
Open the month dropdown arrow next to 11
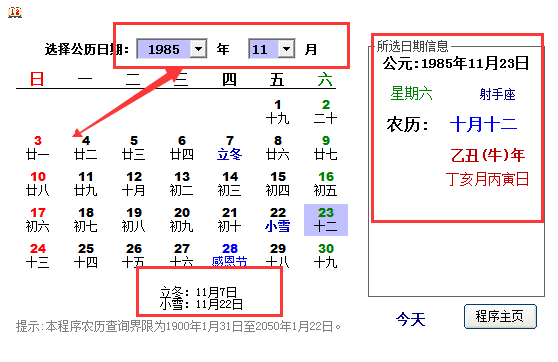pos(286,49)
